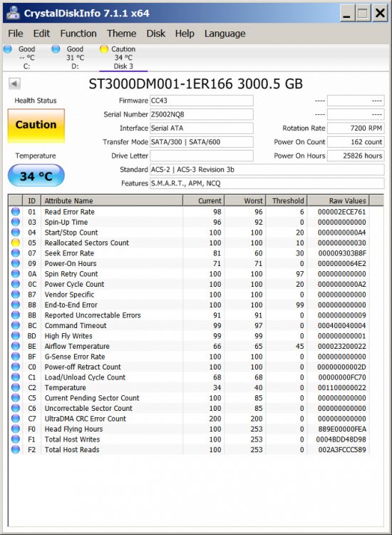Click the Firmware field showing CC43
Screen dimensions: 392x535
click(x=202, y=101)
